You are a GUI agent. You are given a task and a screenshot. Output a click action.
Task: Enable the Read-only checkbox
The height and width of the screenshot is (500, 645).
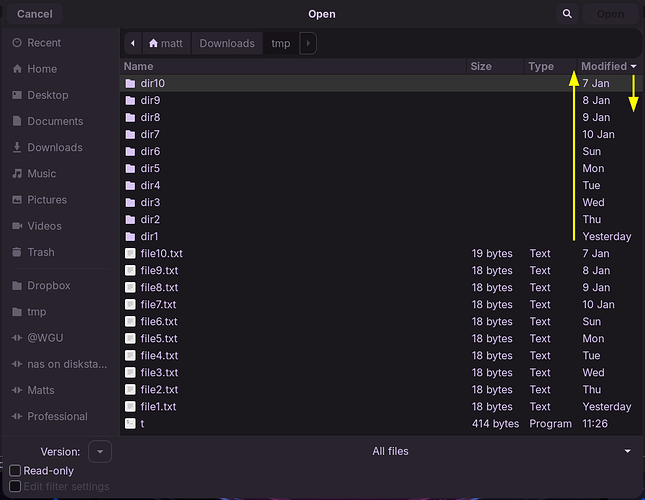click(x=15, y=470)
